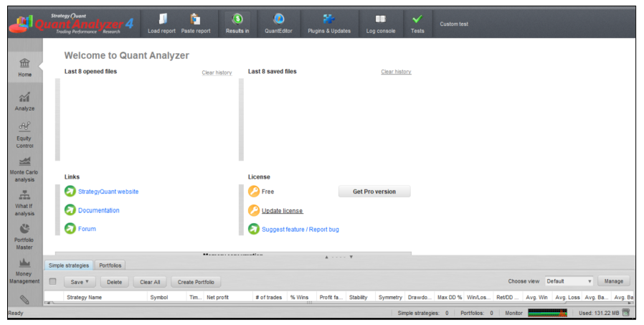The height and width of the screenshot is (325, 644).
Task: Launch QuantEditor from the toolbar
Action: pos(278,24)
